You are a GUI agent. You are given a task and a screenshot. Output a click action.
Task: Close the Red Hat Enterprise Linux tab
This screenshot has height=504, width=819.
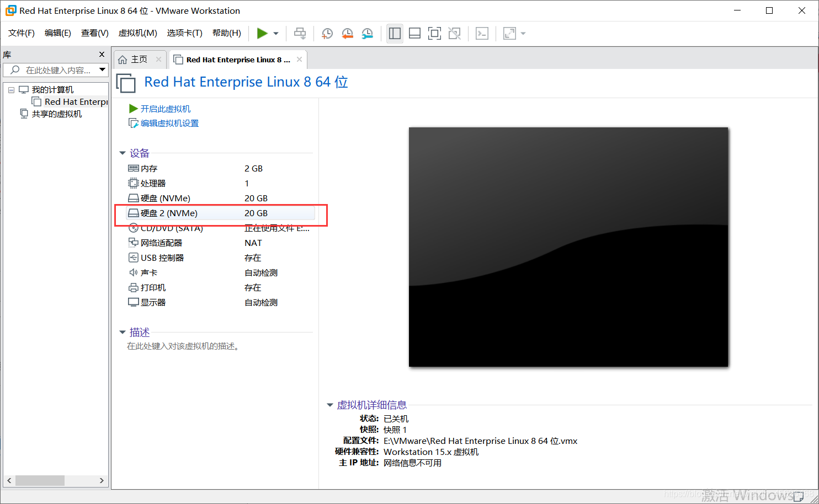(x=299, y=59)
